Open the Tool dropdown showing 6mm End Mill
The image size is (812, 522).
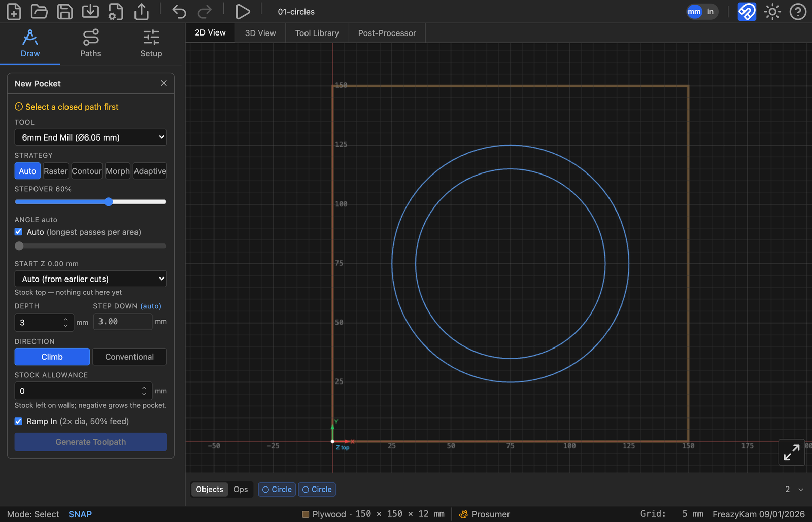click(91, 137)
